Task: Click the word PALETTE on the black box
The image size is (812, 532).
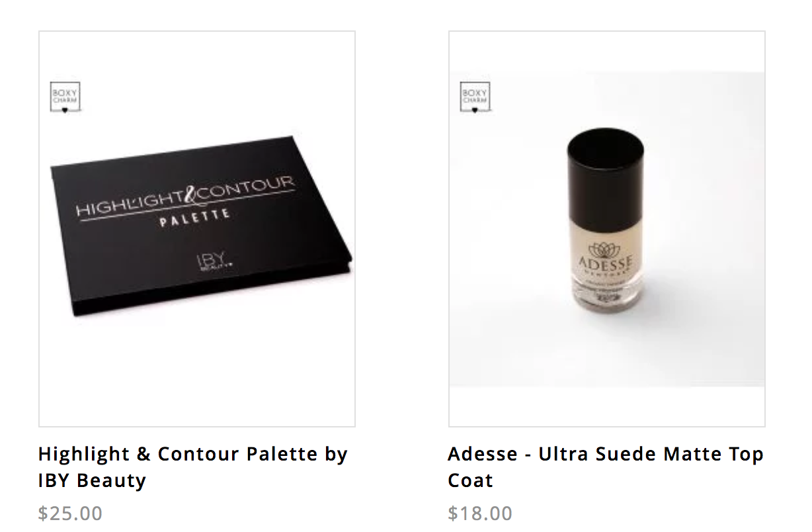Action: click(x=194, y=217)
